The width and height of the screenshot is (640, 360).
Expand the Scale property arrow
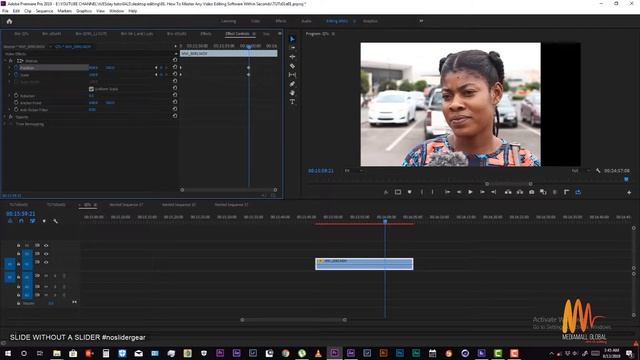click(10, 75)
